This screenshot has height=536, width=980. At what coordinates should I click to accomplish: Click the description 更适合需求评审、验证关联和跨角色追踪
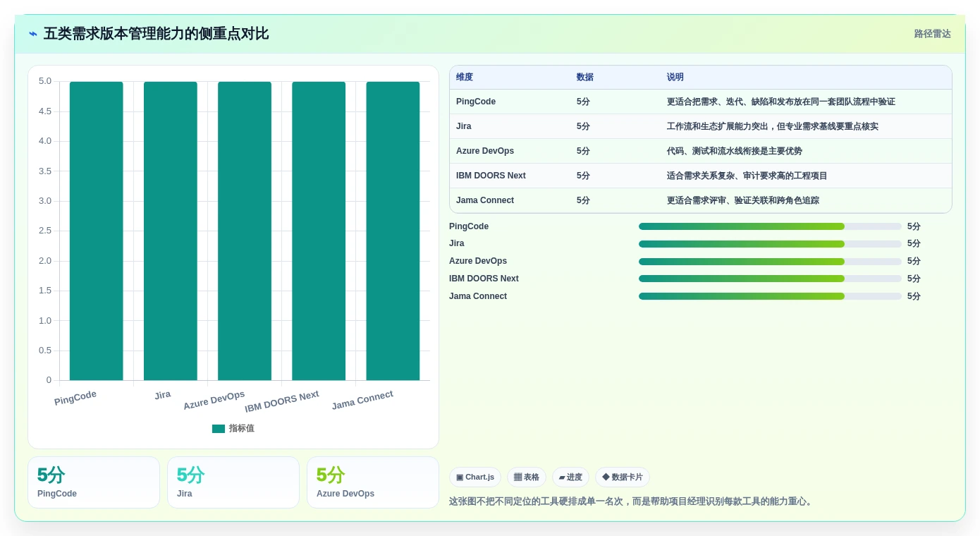[743, 200]
